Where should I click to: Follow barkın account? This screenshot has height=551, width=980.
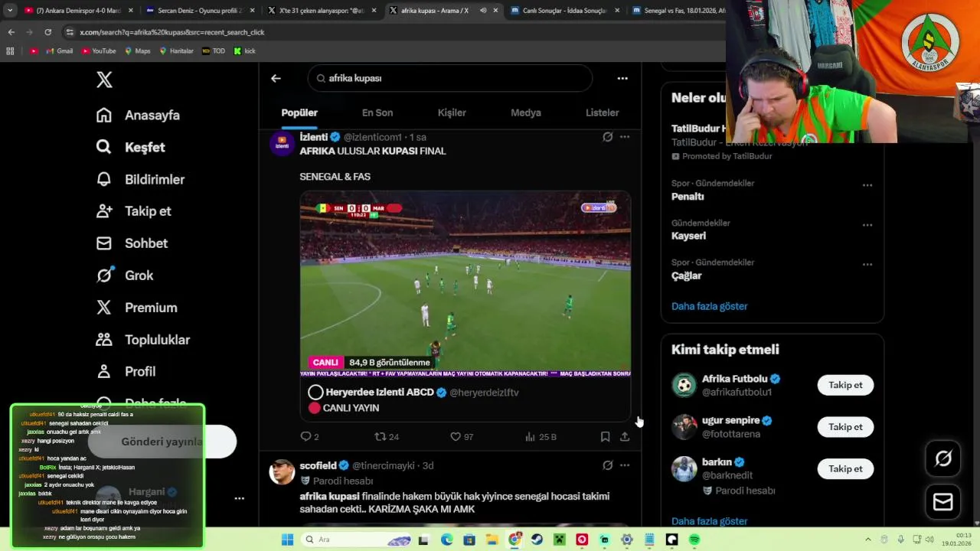point(845,468)
